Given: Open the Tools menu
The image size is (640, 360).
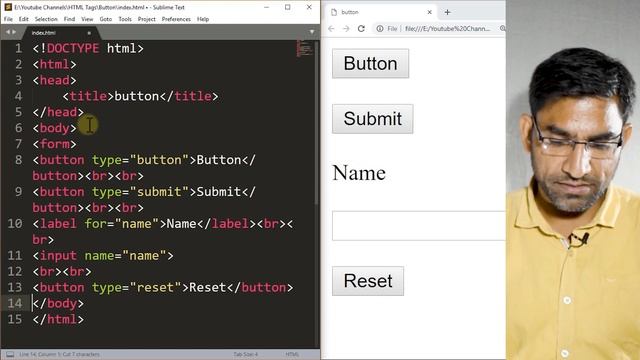Looking at the screenshot, I should pos(125,19).
